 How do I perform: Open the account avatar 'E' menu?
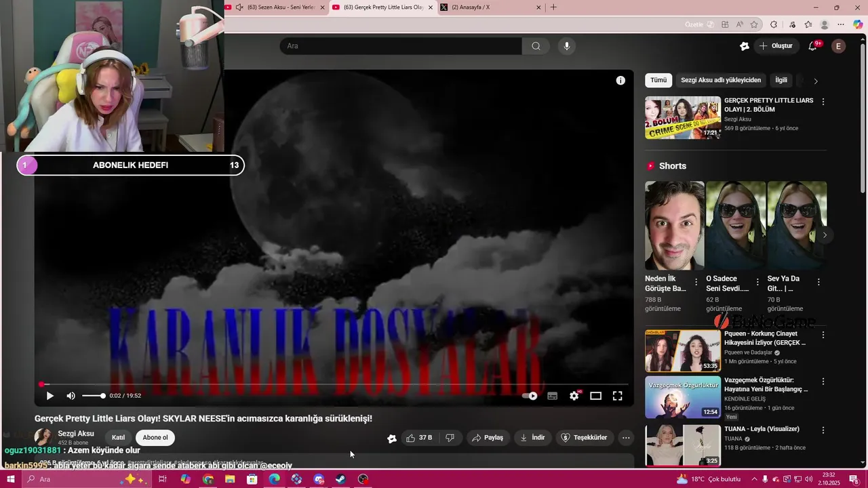(x=839, y=46)
